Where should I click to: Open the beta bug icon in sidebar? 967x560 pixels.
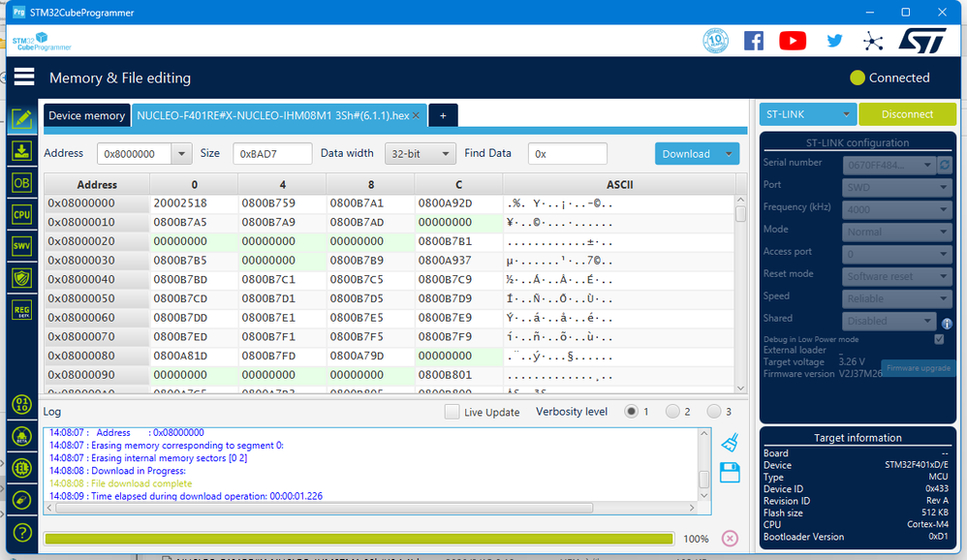click(22, 436)
